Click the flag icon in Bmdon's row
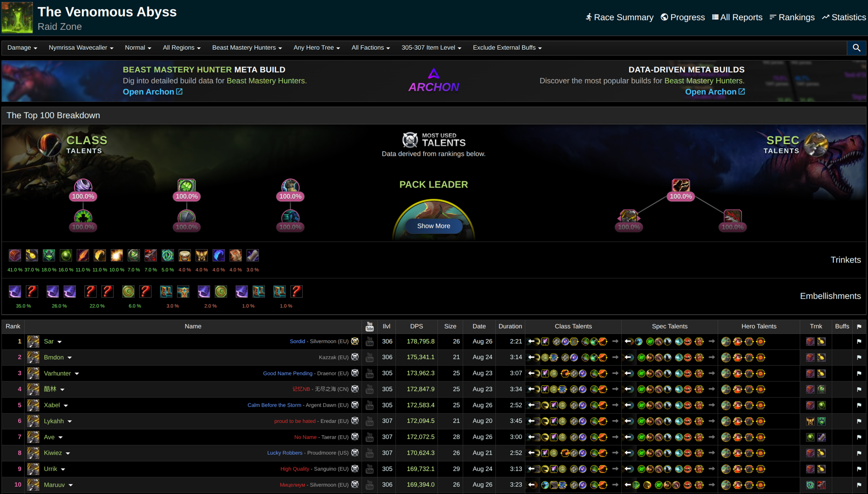The height and width of the screenshot is (494, 868). [x=859, y=357]
